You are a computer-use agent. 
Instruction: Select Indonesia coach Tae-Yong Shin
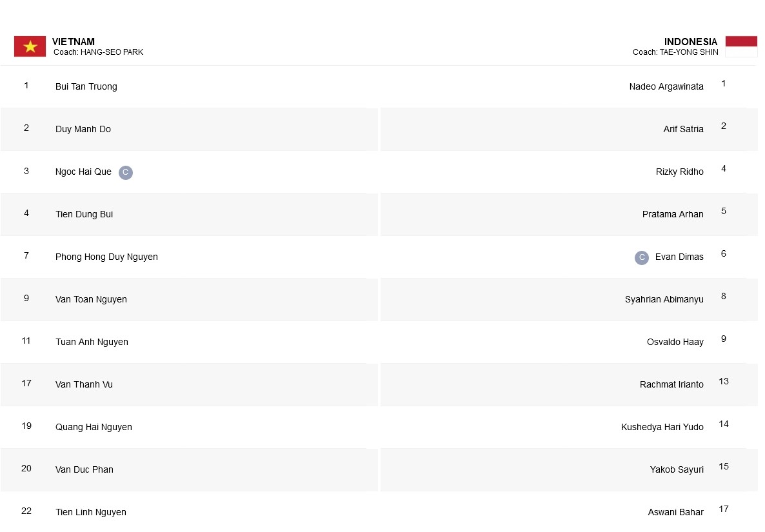point(675,52)
